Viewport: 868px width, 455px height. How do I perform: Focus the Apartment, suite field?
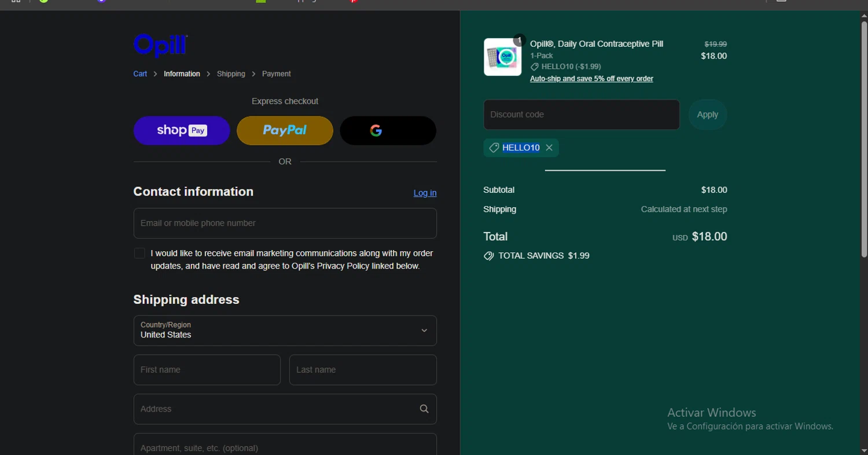[x=285, y=444]
